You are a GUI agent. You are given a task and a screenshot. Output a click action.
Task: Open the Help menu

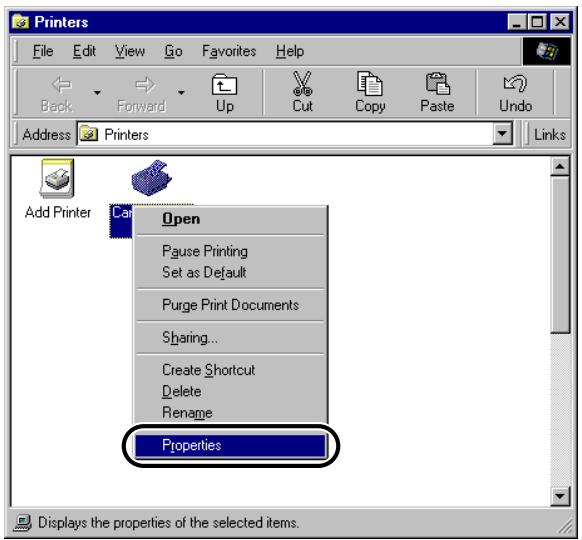point(290,51)
